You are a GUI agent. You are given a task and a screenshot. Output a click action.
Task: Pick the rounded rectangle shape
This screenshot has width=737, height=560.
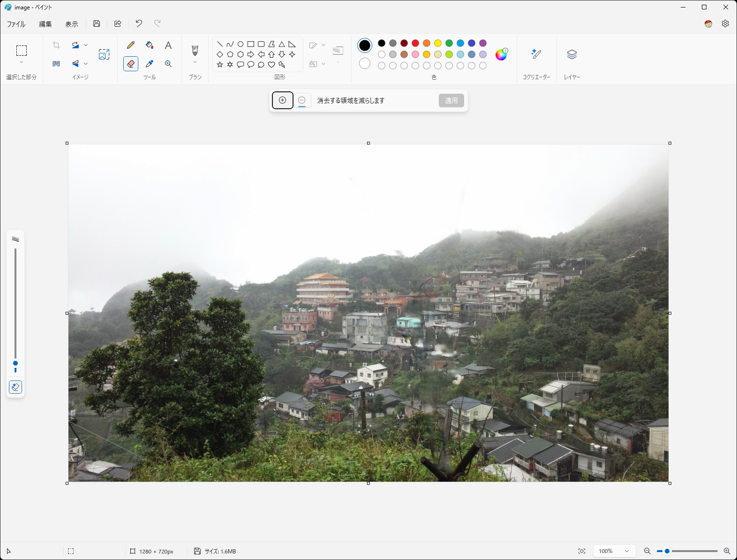[x=261, y=44]
